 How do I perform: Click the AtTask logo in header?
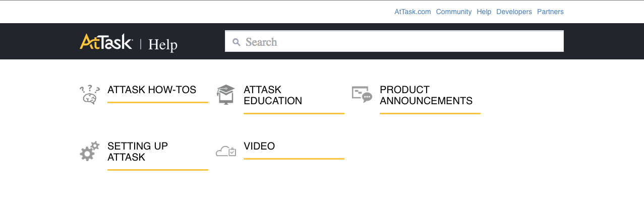pos(106,42)
